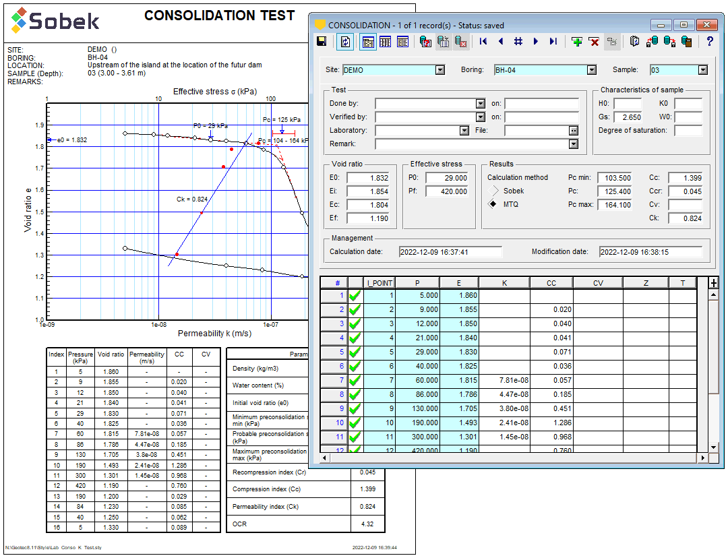Image resolution: width=728 pixels, height=560 pixels.
Task: Add a new record with green plus
Action: point(576,42)
